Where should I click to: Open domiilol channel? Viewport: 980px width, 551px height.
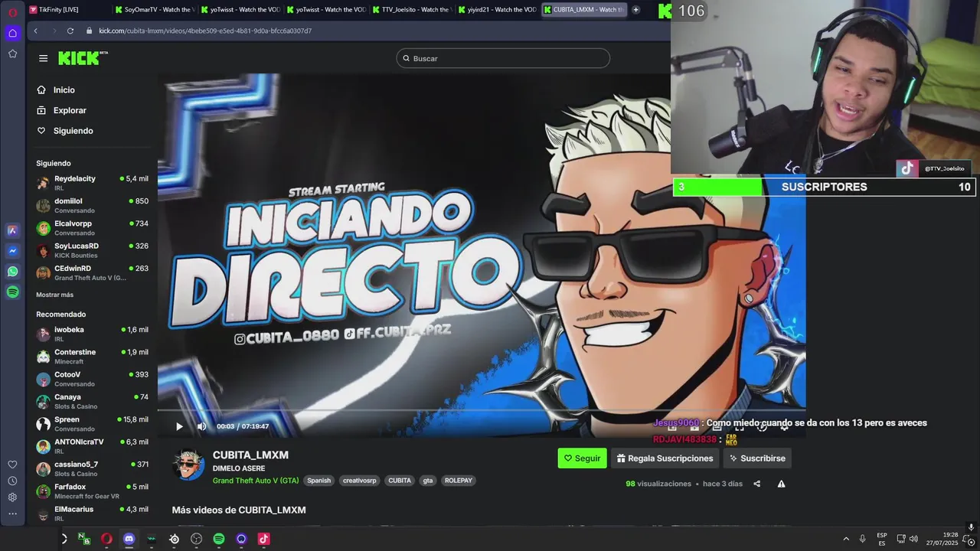click(x=92, y=205)
